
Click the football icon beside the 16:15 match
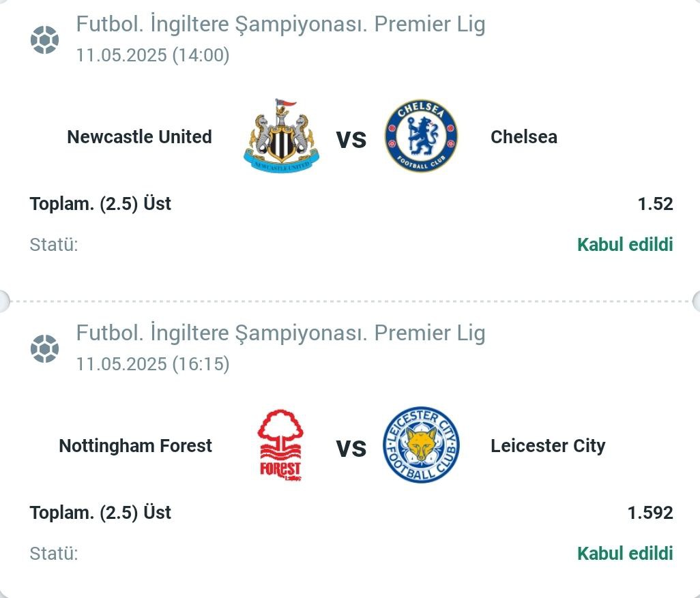44,348
